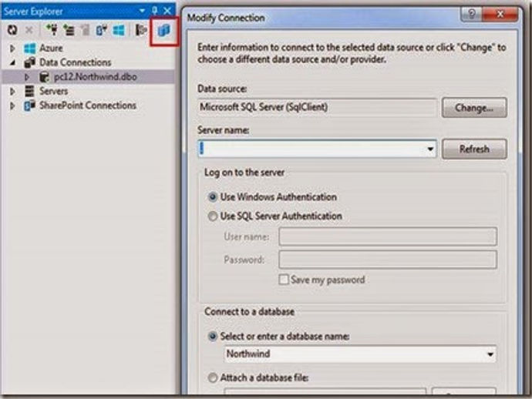This screenshot has height=399, width=532.
Task: Close the Server Explorer panel
Action: tap(167, 11)
